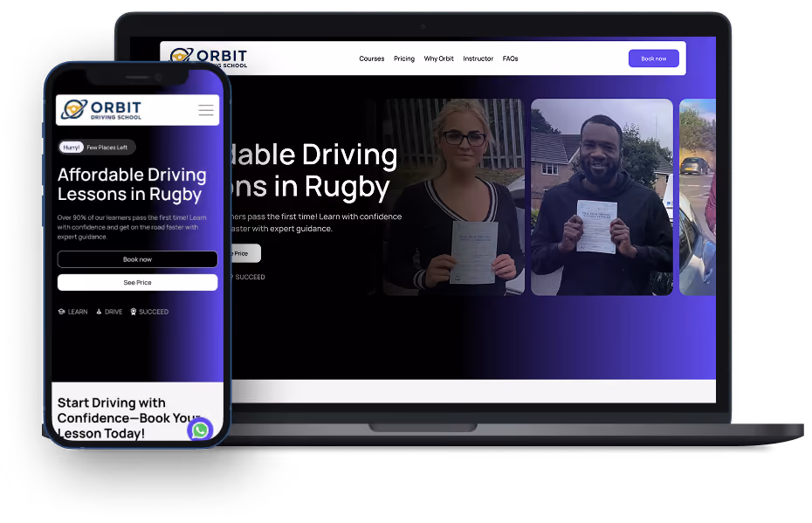
Task: Click the DRIVE cone icon on phone
Action: coord(99,312)
